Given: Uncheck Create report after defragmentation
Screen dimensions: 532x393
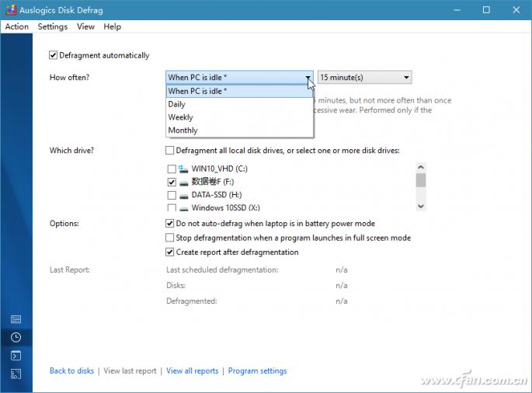Looking at the screenshot, I should [169, 252].
